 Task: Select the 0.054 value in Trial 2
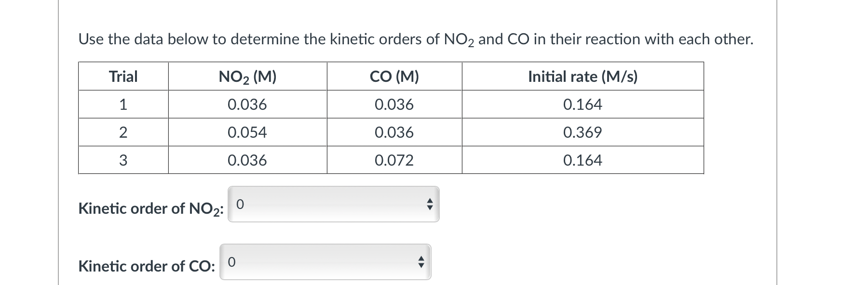(x=247, y=132)
